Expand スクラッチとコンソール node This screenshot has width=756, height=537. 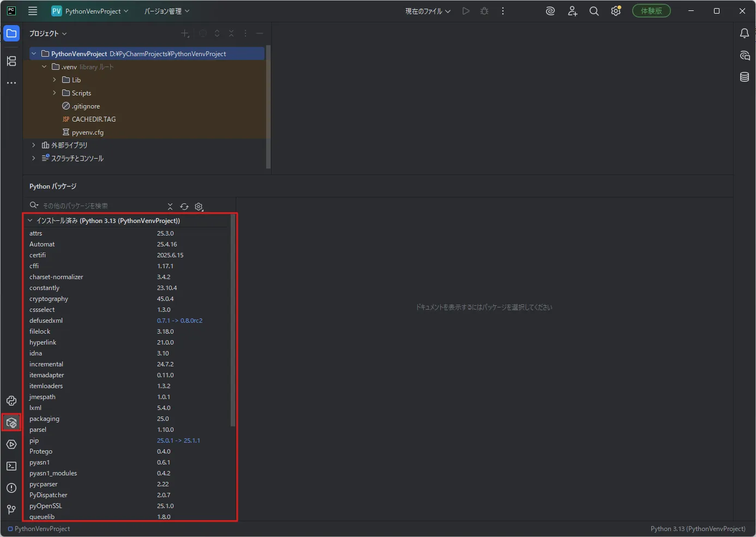[x=34, y=158]
